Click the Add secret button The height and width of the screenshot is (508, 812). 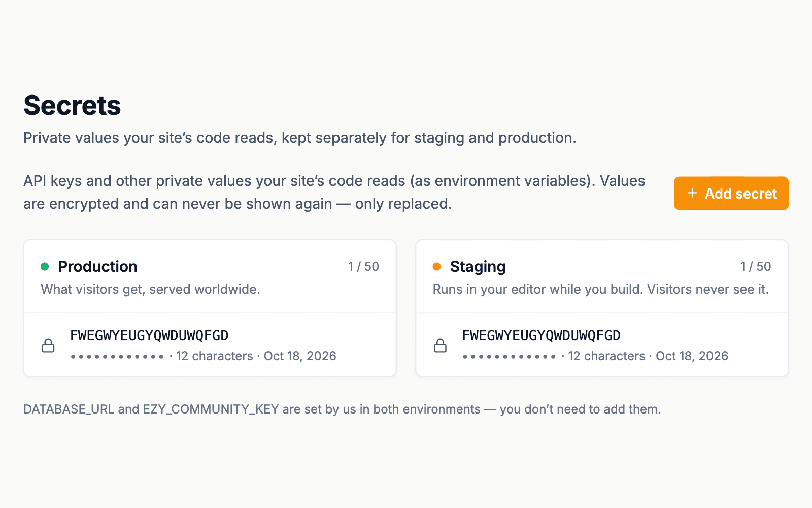coord(731,193)
